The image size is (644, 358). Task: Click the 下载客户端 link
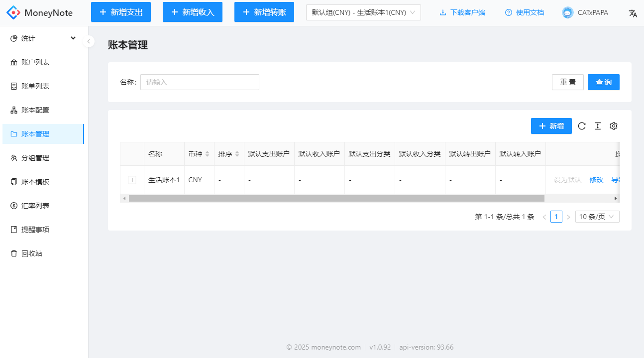pos(462,12)
